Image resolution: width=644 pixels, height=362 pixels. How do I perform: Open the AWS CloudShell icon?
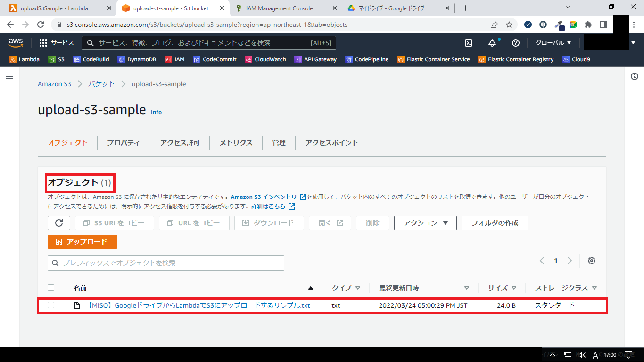(x=469, y=43)
